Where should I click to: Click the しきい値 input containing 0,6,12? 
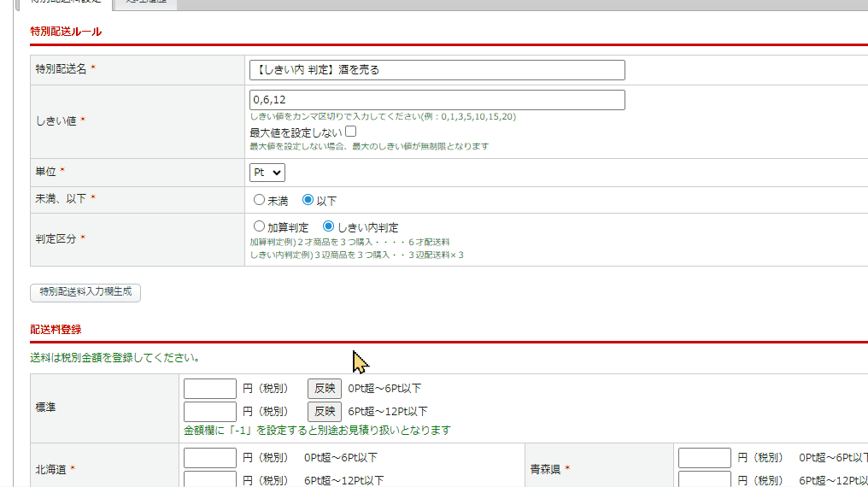[x=437, y=100]
